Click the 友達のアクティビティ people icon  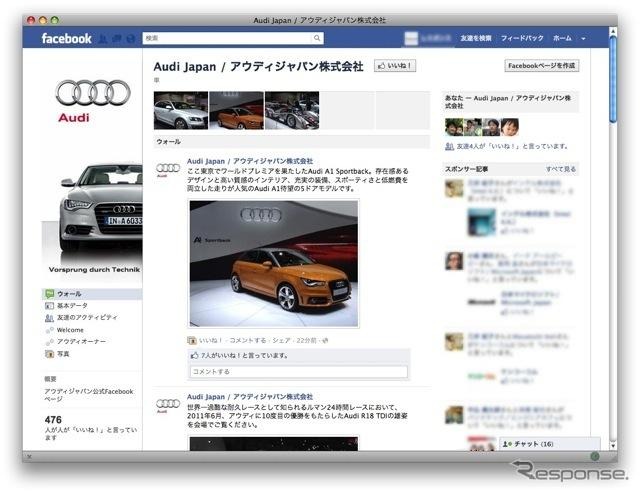pos(49,318)
